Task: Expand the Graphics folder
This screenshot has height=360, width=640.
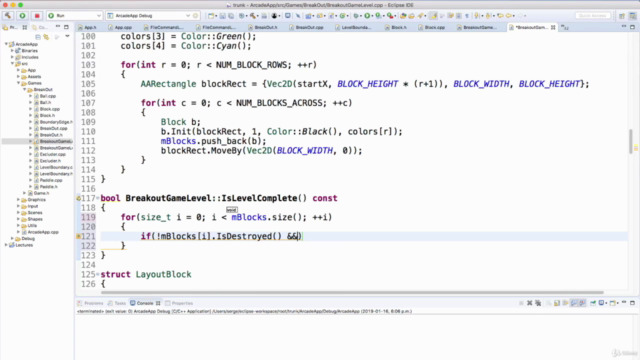Action: (18, 200)
